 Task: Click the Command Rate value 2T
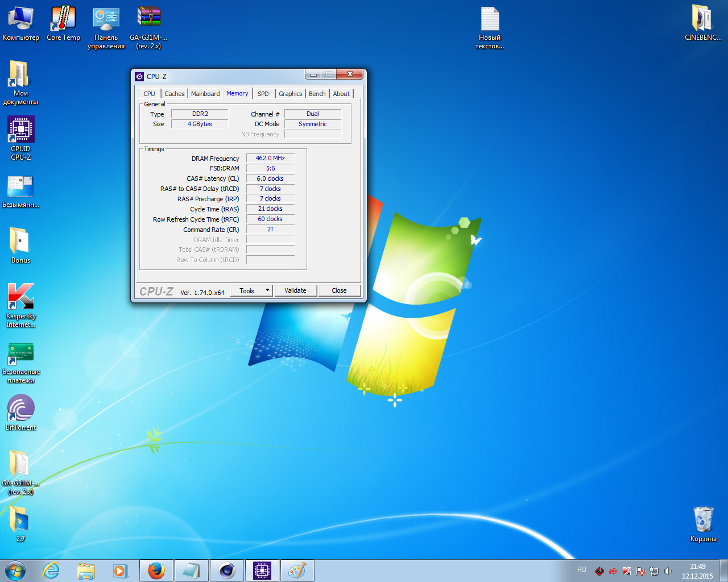click(x=270, y=229)
